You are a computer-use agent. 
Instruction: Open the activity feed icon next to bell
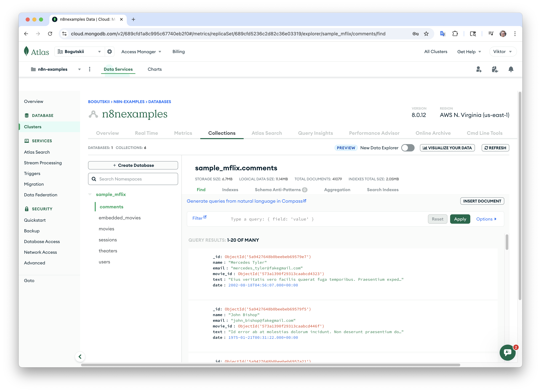click(x=495, y=69)
